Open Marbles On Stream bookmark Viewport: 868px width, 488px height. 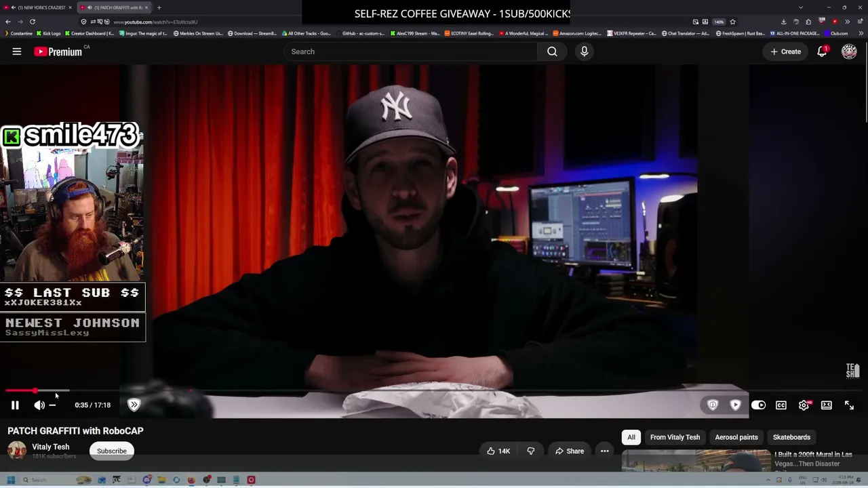199,33
